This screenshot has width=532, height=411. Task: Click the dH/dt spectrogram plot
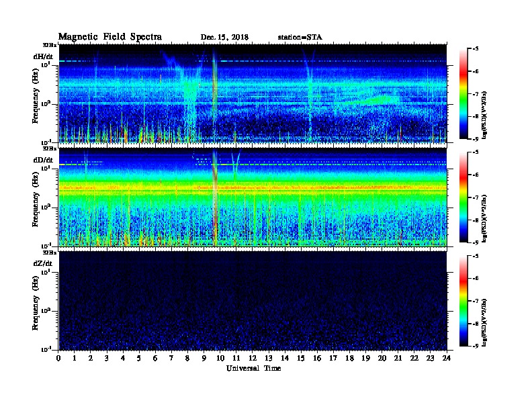tap(253, 93)
